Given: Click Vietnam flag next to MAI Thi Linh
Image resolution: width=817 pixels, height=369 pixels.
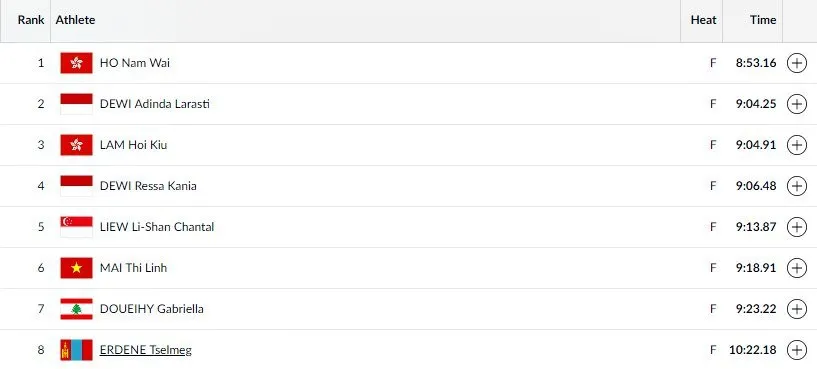Looking at the screenshot, I should point(77,268).
